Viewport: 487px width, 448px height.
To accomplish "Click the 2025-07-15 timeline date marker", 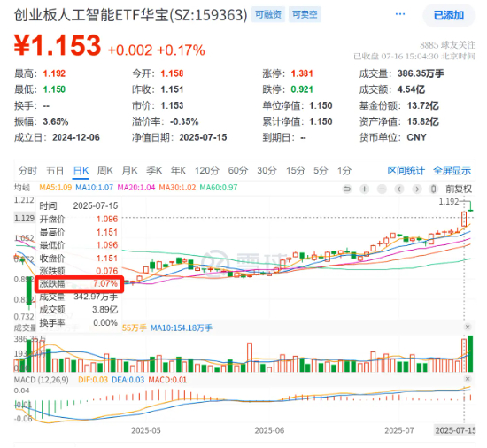I will pos(455,430).
